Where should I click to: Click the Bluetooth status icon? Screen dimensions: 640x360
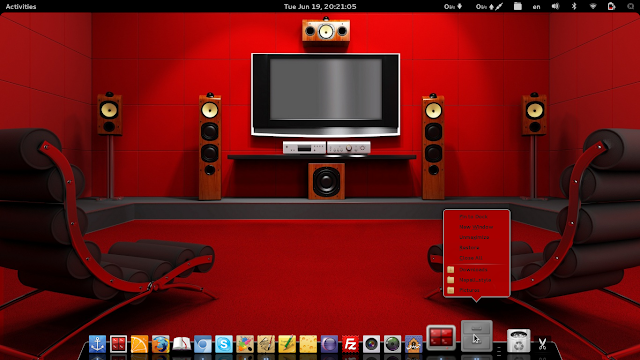point(574,7)
